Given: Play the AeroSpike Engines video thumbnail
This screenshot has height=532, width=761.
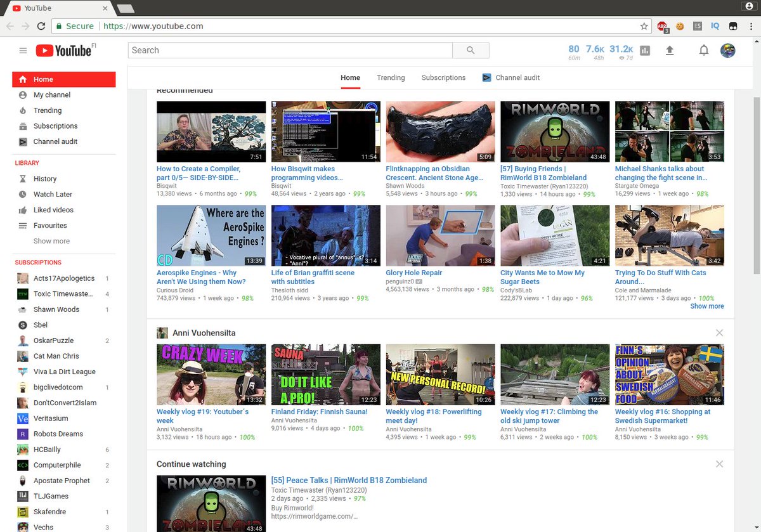Looking at the screenshot, I should (x=211, y=236).
